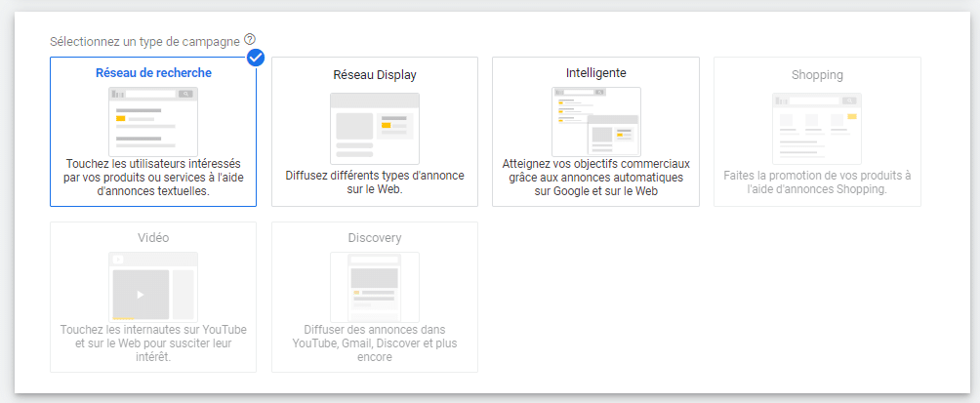Click the Discovery feed illustration
Image resolution: width=980 pixels, height=403 pixels.
(x=375, y=287)
